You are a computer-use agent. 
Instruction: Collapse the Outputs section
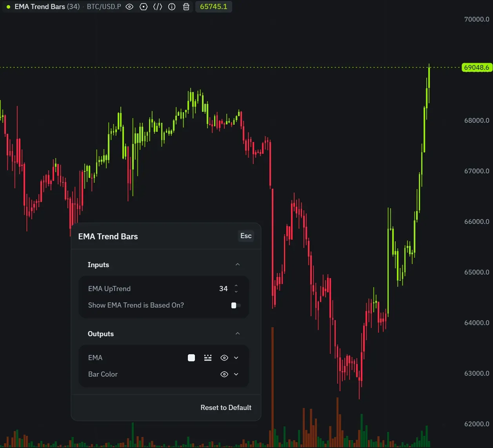click(x=238, y=333)
